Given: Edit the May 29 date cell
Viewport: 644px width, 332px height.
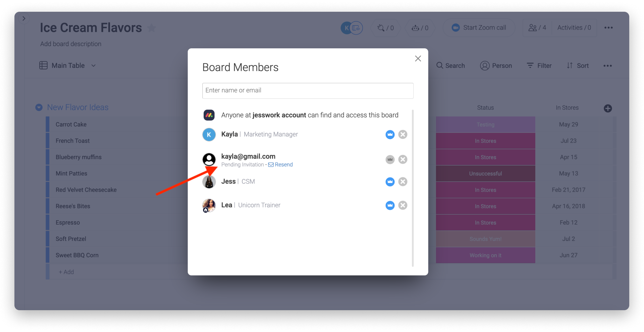Looking at the screenshot, I should 569,125.
